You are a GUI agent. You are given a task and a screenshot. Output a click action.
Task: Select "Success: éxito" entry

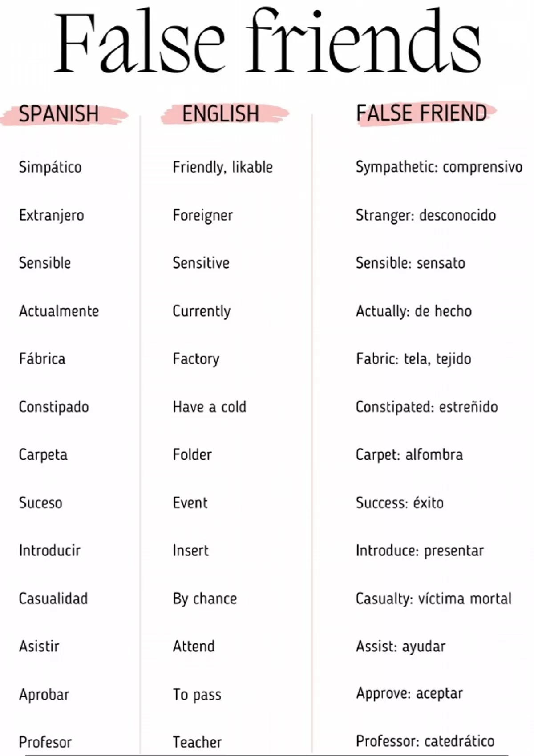[x=399, y=503]
